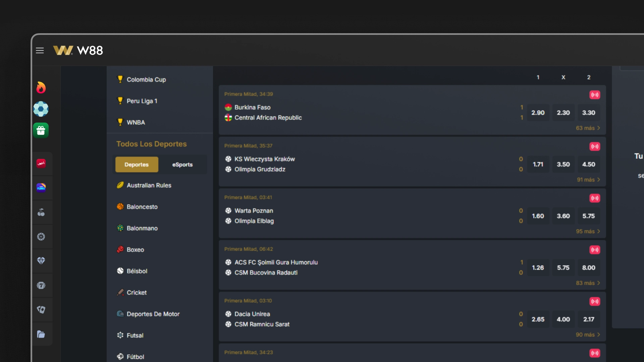Click Burkina Faso team name
The width and height of the screenshot is (644, 362).
tap(253, 107)
